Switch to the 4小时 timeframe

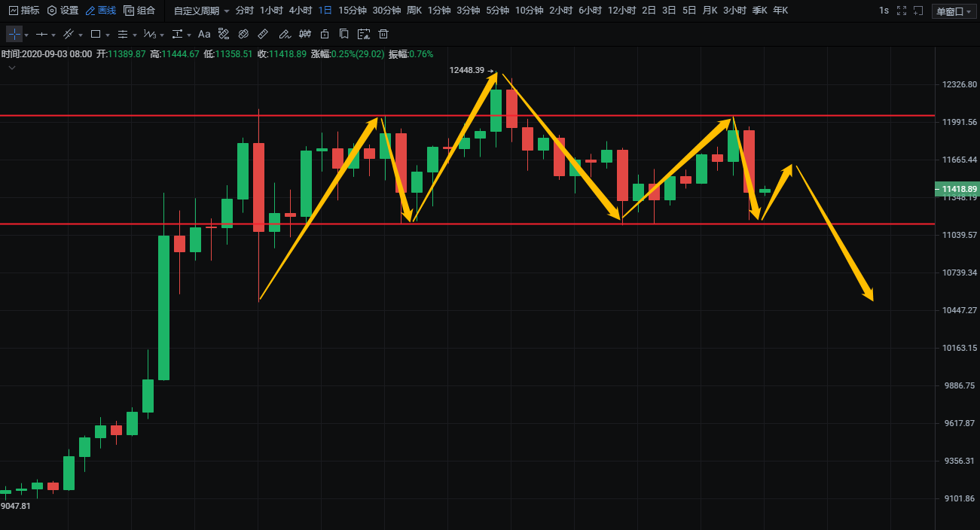pyautogui.click(x=301, y=11)
